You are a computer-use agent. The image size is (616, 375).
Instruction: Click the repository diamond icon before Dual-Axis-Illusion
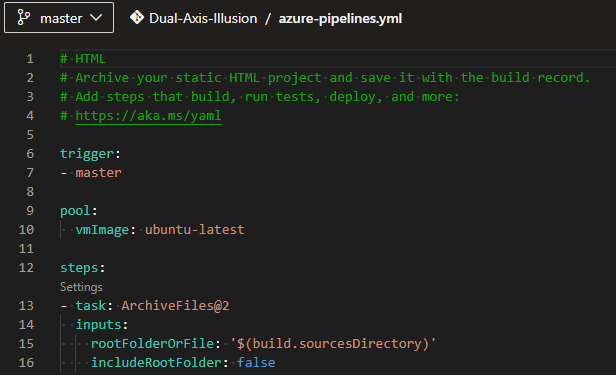[137, 17]
